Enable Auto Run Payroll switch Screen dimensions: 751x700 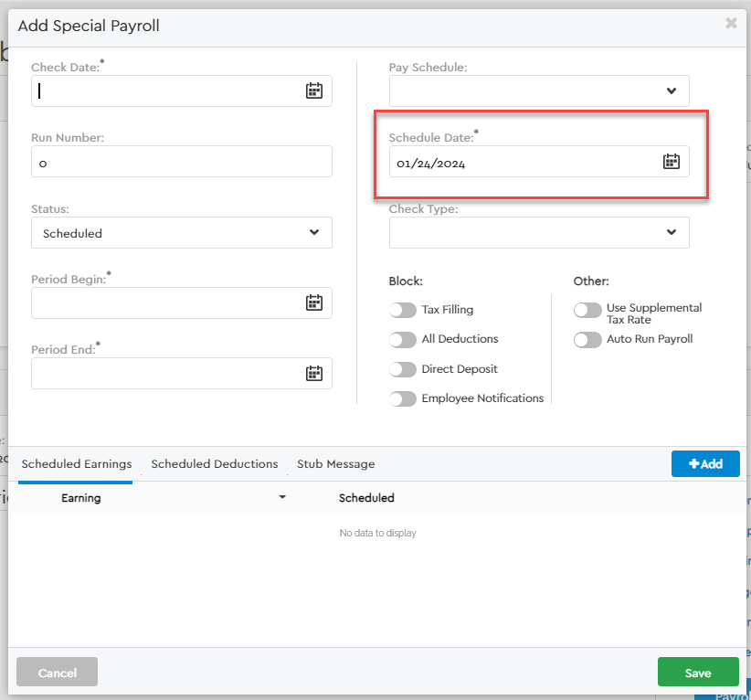[587, 340]
